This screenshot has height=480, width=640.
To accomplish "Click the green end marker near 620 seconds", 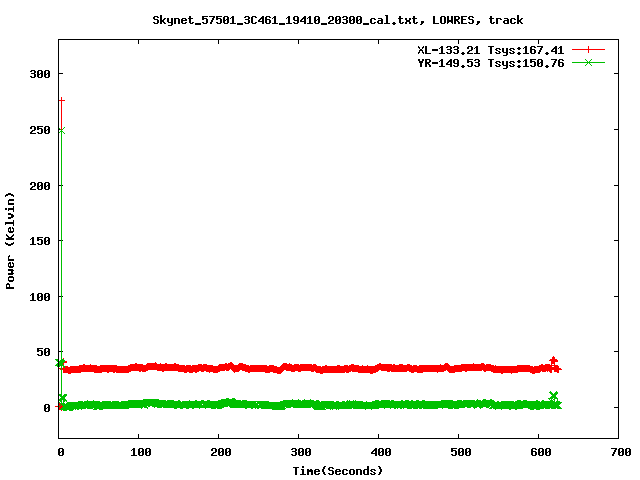I will click(x=553, y=396).
